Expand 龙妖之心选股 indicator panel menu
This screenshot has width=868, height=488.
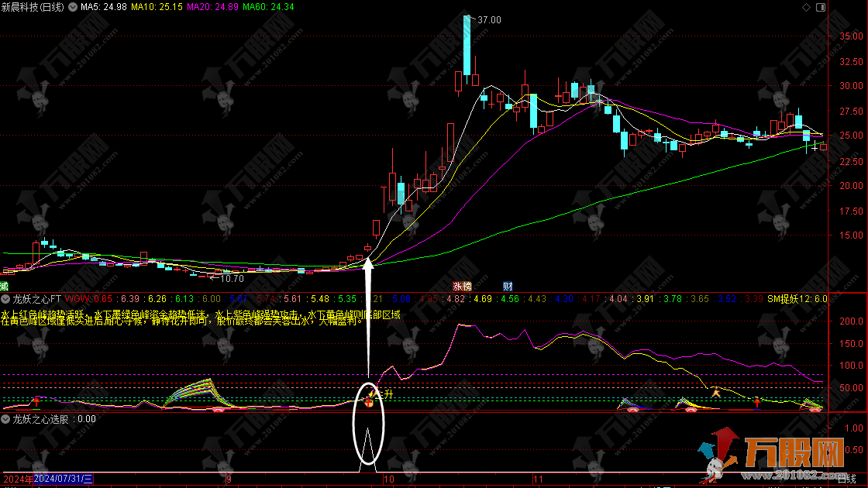pyautogui.click(x=5, y=418)
